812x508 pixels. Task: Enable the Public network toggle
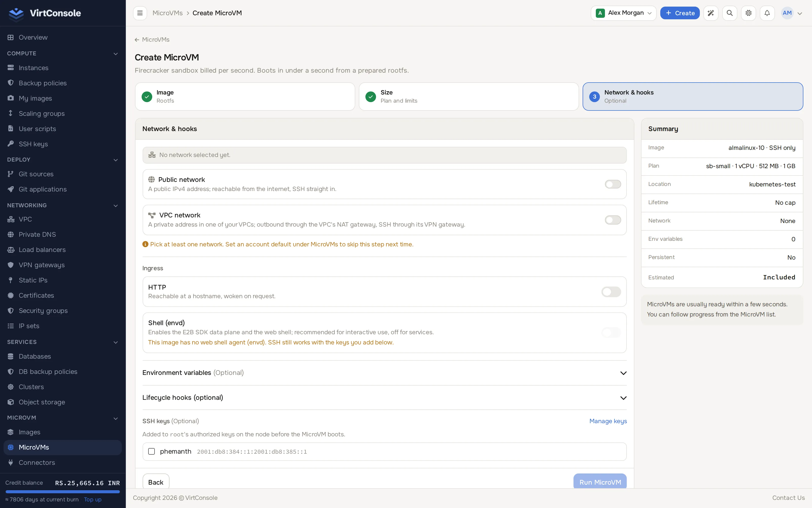click(x=613, y=184)
